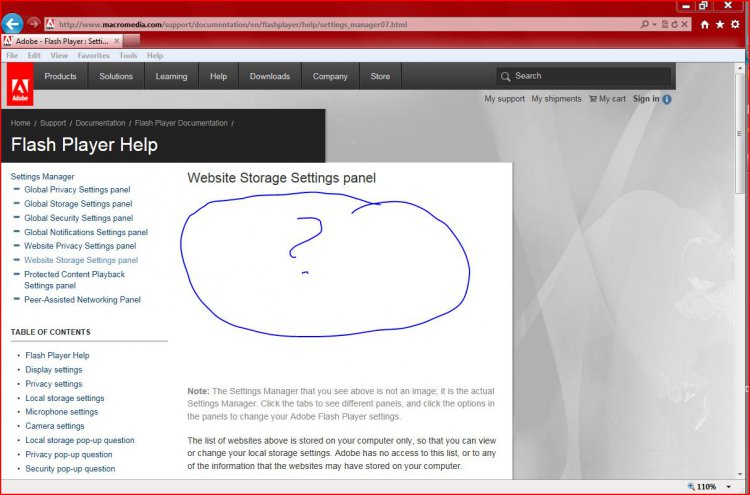Open Store in Adobe navigation bar
The width and height of the screenshot is (750, 495).
point(380,76)
